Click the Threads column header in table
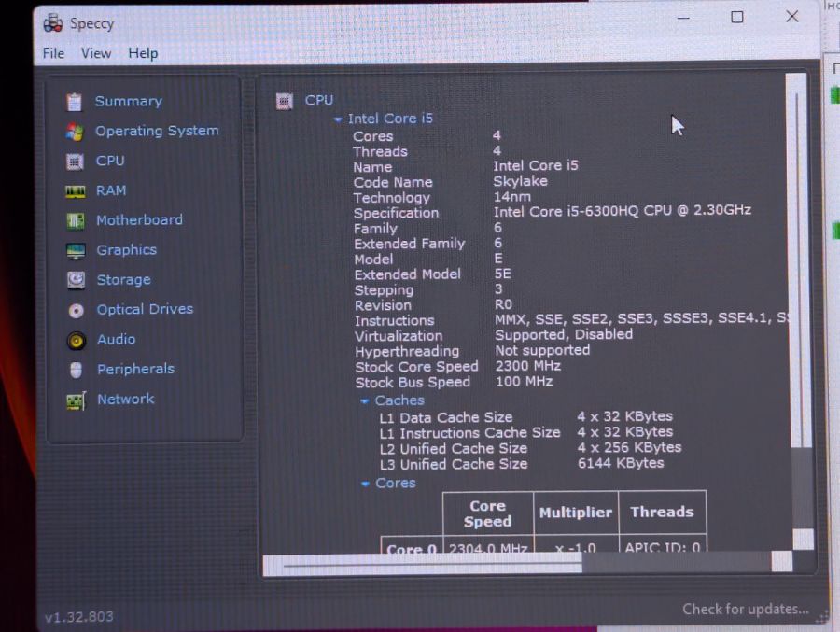 [662, 513]
